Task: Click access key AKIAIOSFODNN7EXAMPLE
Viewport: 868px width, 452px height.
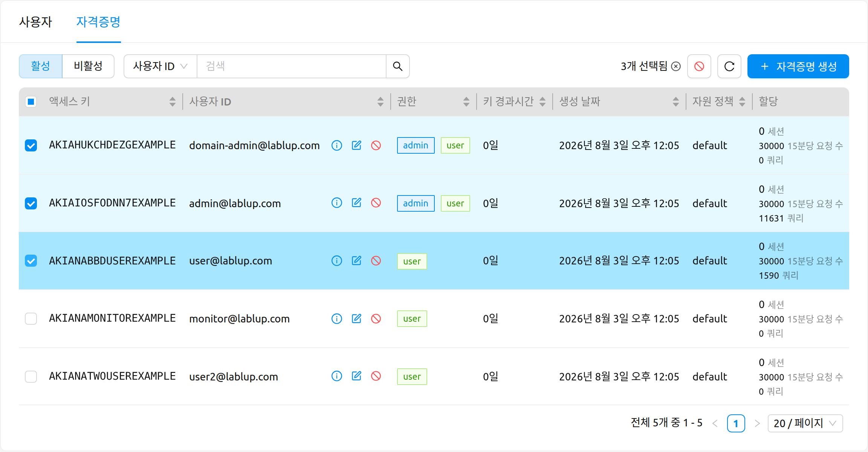Action: tap(112, 203)
